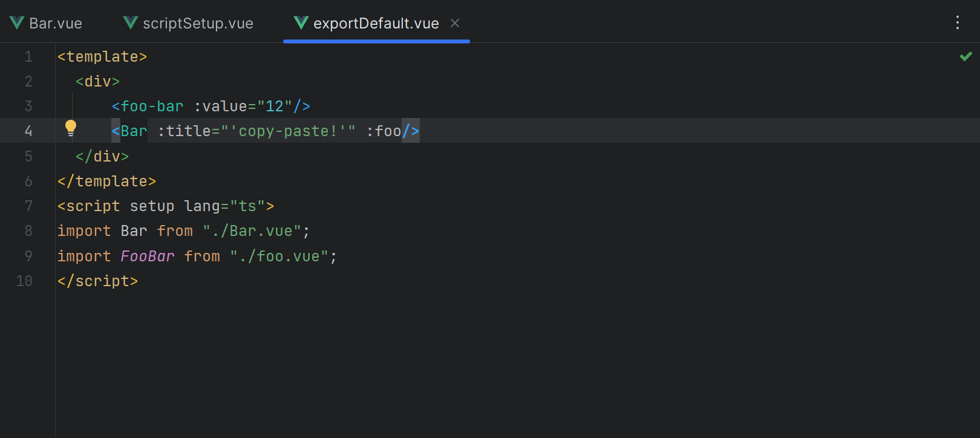
Task: Click the Bar tag on line 4
Action: tap(134, 131)
